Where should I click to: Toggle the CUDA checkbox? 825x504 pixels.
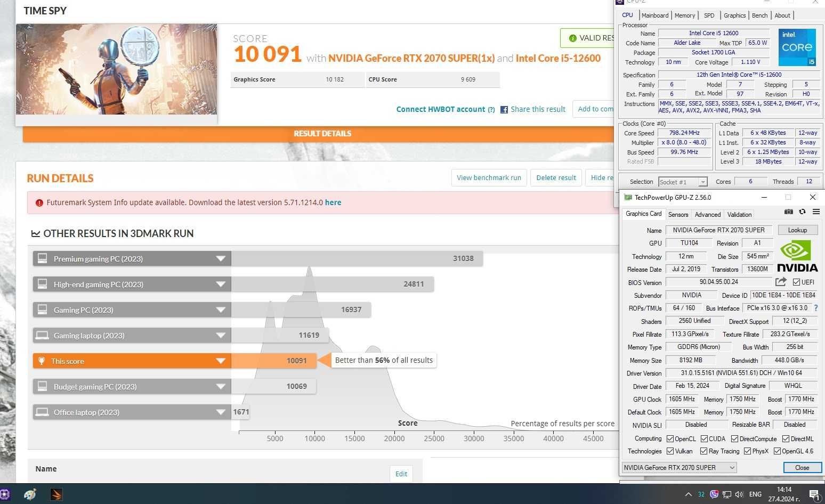(x=704, y=439)
